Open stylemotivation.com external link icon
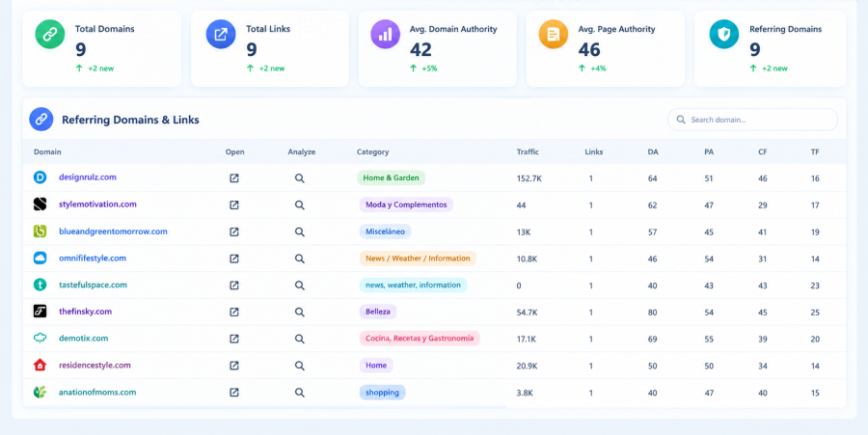Viewport: 868px width, 435px height. pyautogui.click(x=234, y=204)
